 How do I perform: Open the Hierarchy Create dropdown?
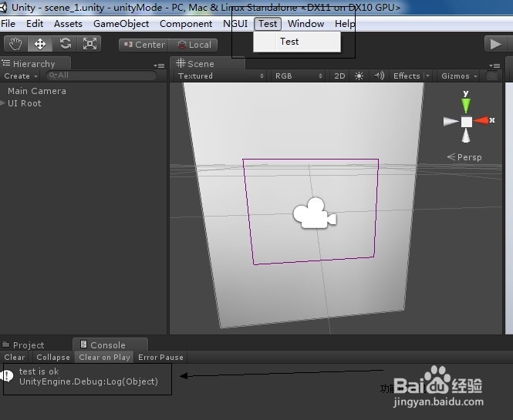(x=21, y=76)
